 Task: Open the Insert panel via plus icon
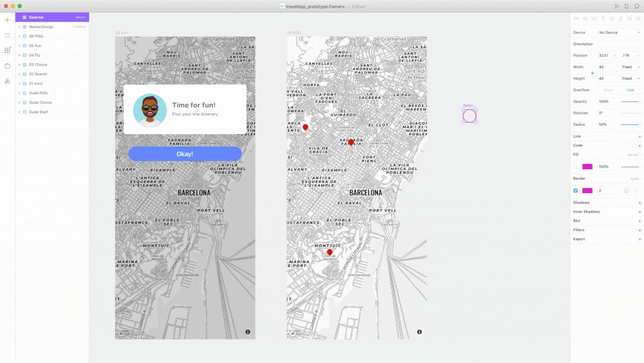point(7,20)
